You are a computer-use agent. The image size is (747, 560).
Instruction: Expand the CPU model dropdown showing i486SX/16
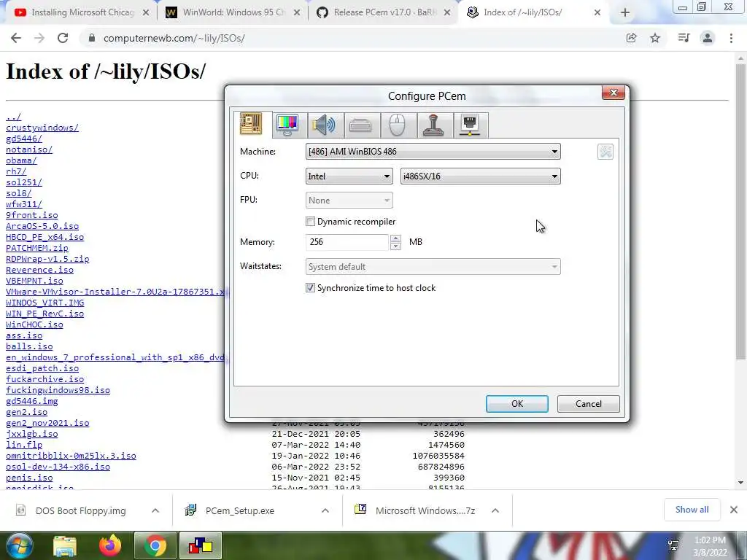tap(480, 176)
